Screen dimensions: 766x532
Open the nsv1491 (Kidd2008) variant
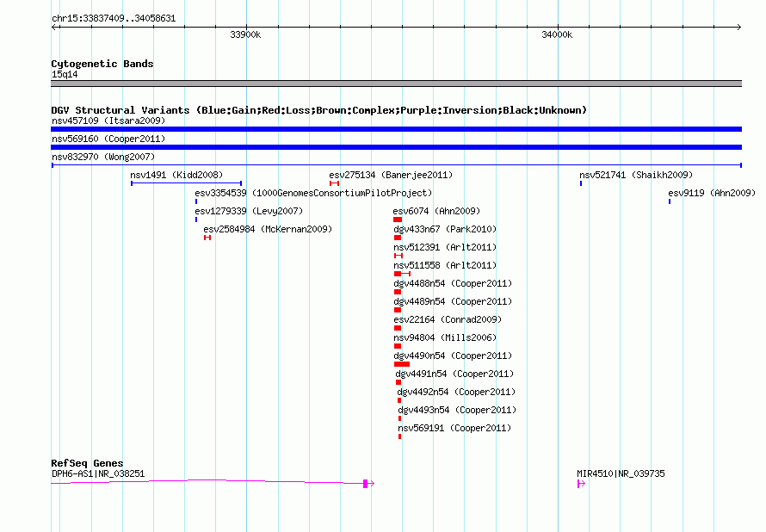(x=176, y=175)
